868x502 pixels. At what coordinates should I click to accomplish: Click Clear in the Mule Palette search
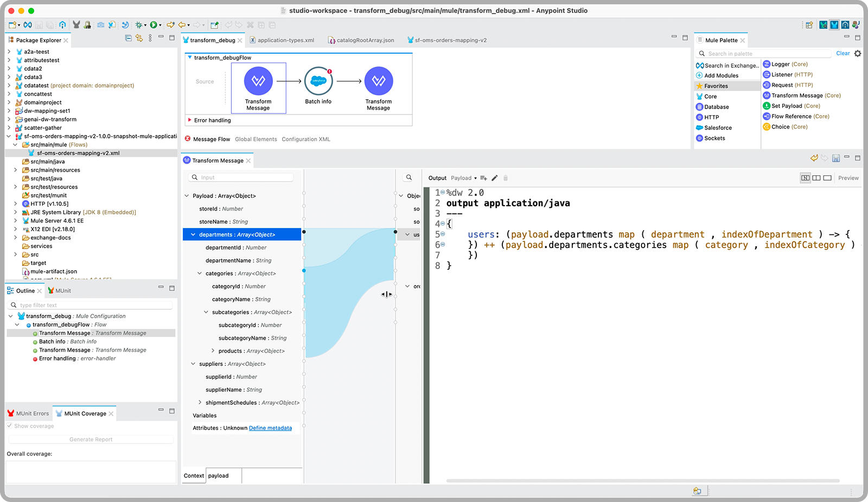[843, 53]
